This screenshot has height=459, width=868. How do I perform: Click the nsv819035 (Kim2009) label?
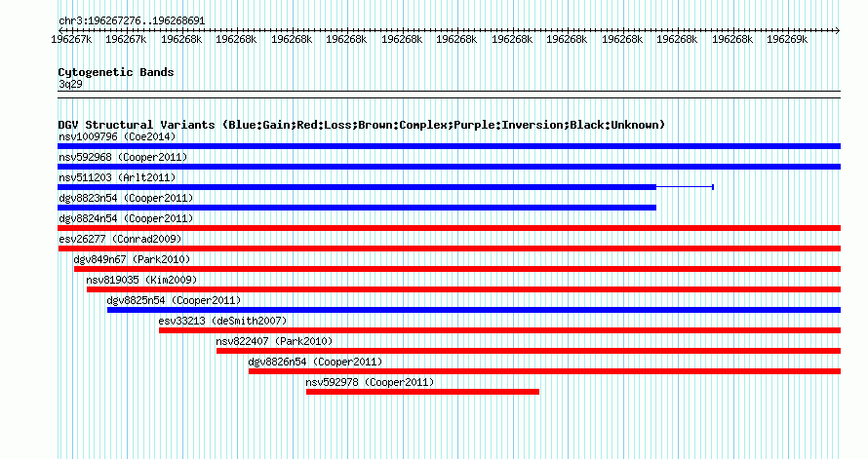coord(141,280)
